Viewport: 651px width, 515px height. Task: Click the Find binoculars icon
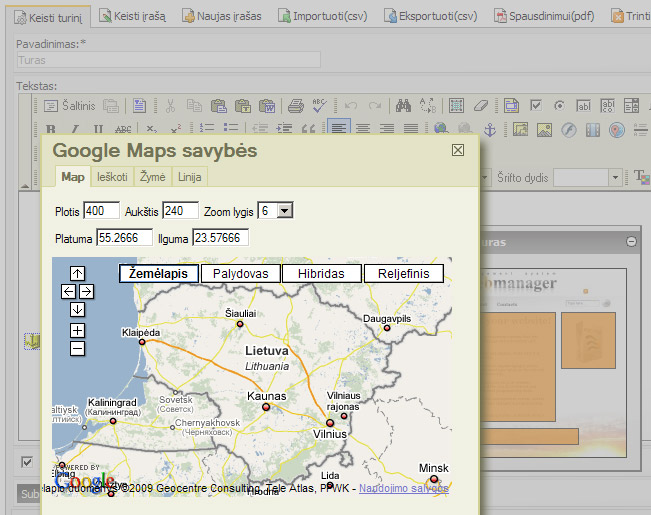point(403,106)
